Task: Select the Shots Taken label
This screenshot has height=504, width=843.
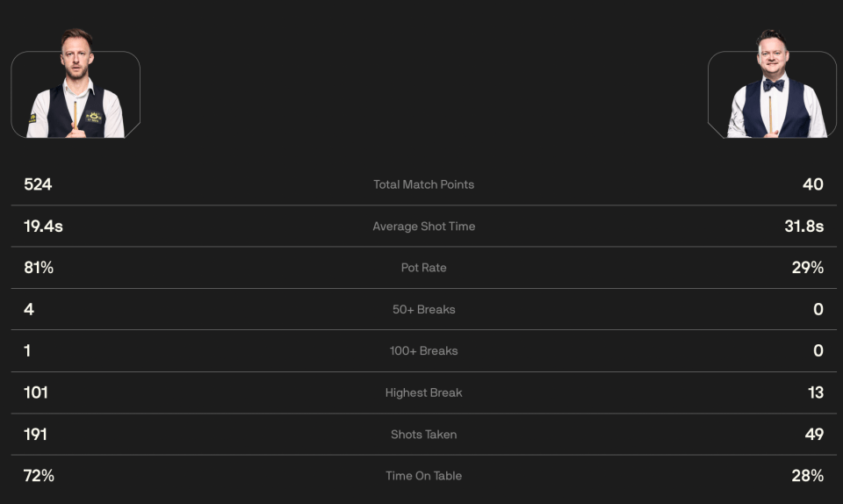Action: coord(423,434)
